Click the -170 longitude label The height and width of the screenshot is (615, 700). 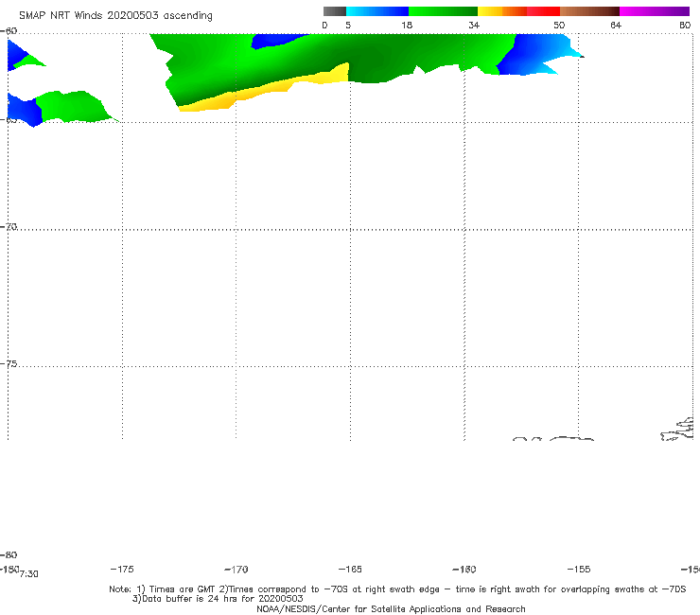click(x=236, y=569)
